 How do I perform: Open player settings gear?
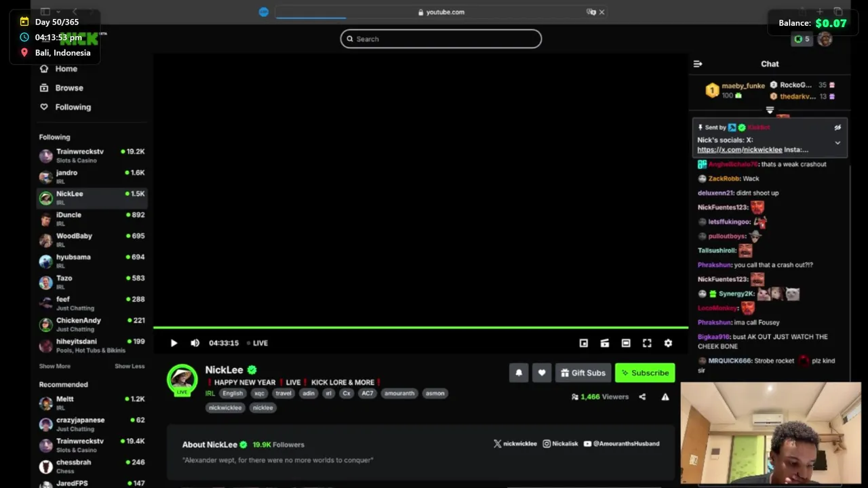(x=668, y=343)
